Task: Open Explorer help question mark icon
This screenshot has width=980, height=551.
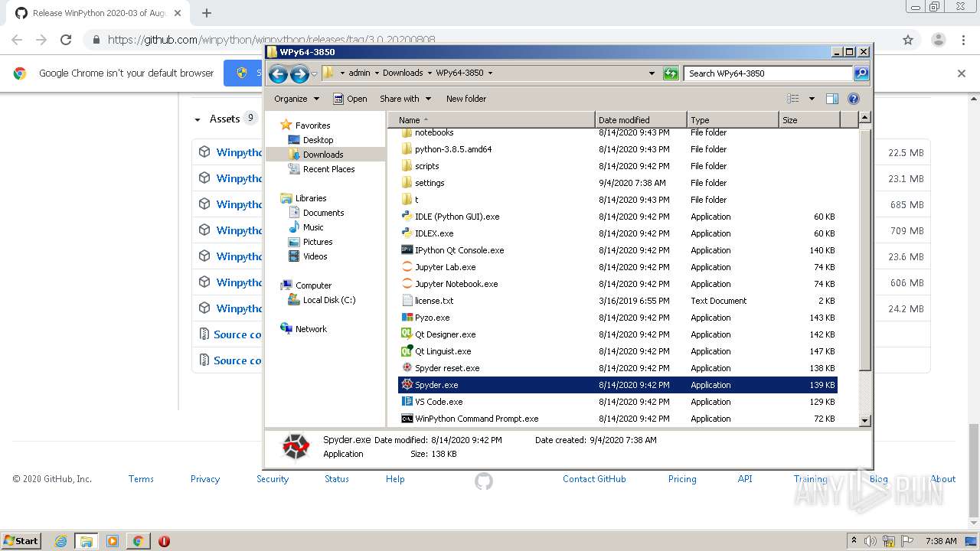Action: tap(854, 99)
